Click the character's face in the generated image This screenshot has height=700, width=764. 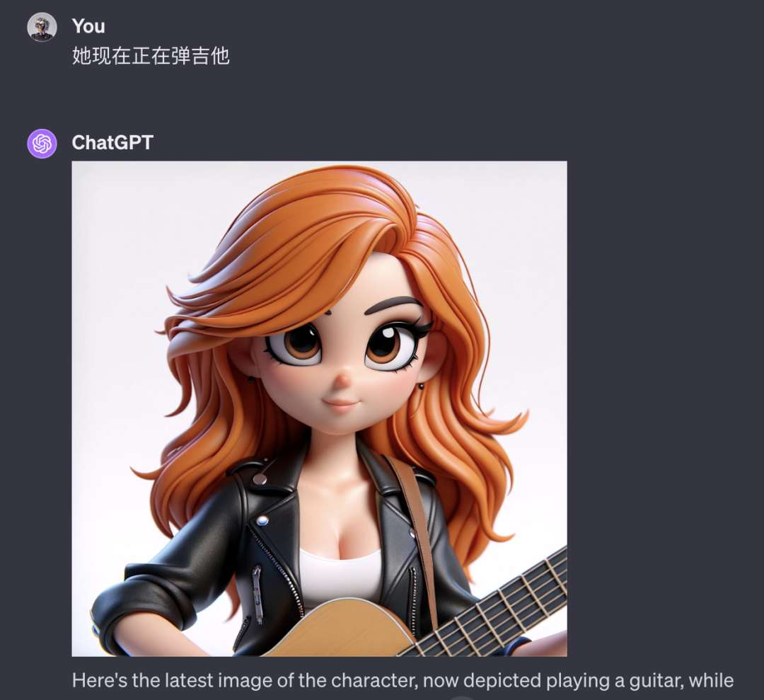pyautogui.click(x=341, y=361)
